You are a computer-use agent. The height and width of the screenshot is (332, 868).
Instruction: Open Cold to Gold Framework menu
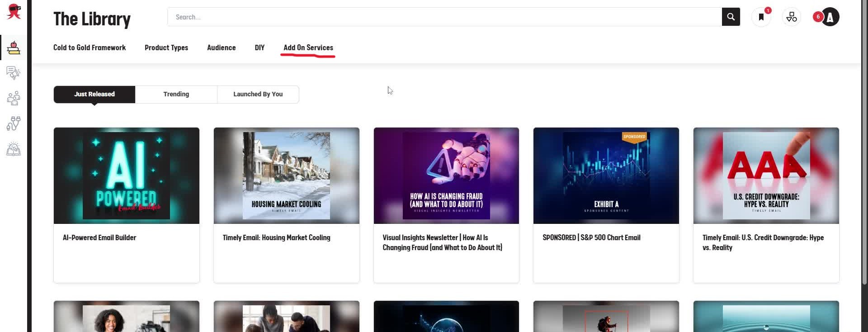pos(90,47)
